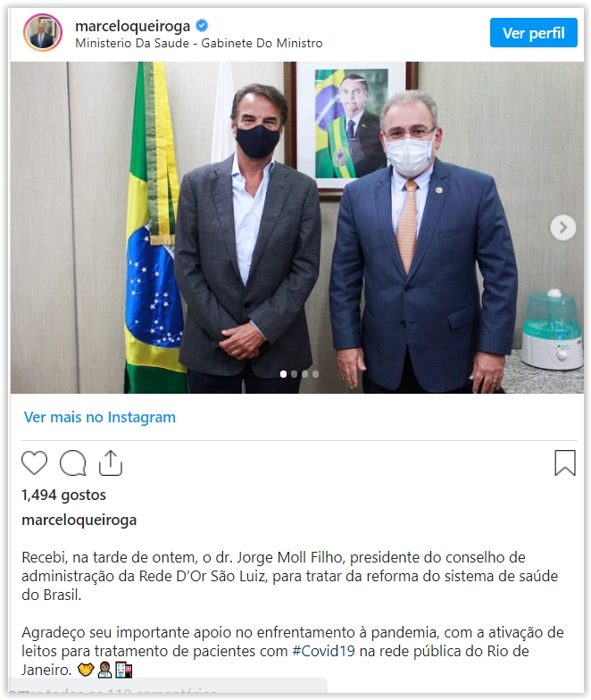
Task: Select the third carousel dot
Action: [x=305, y=374]
